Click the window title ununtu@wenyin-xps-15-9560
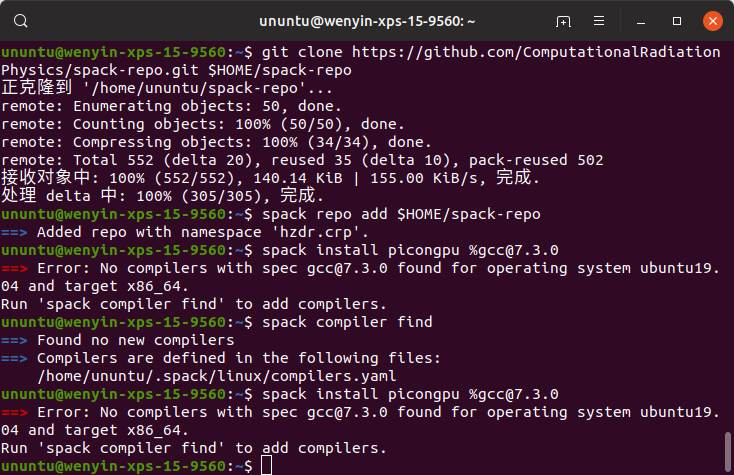 (x=367, y=22)
